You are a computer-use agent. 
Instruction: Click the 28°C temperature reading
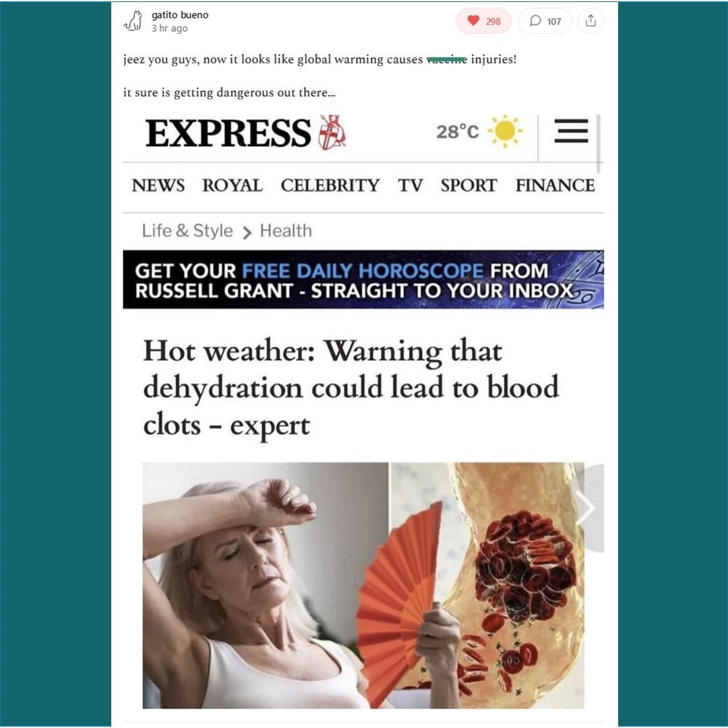[x=457, y=132]
